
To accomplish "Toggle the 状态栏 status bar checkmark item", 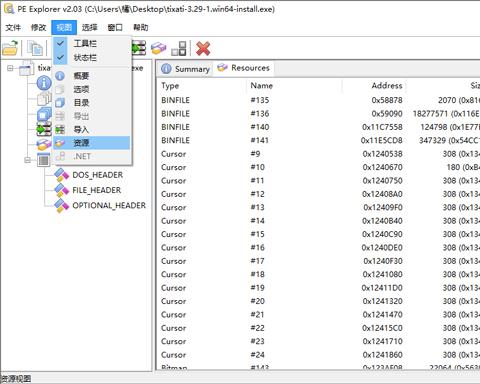I will [x=91, y=57].
